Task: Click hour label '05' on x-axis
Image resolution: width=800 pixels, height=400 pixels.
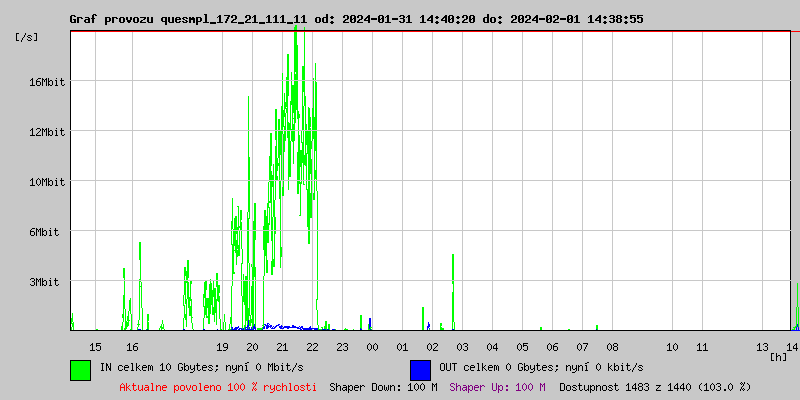Action: (522, 347)
